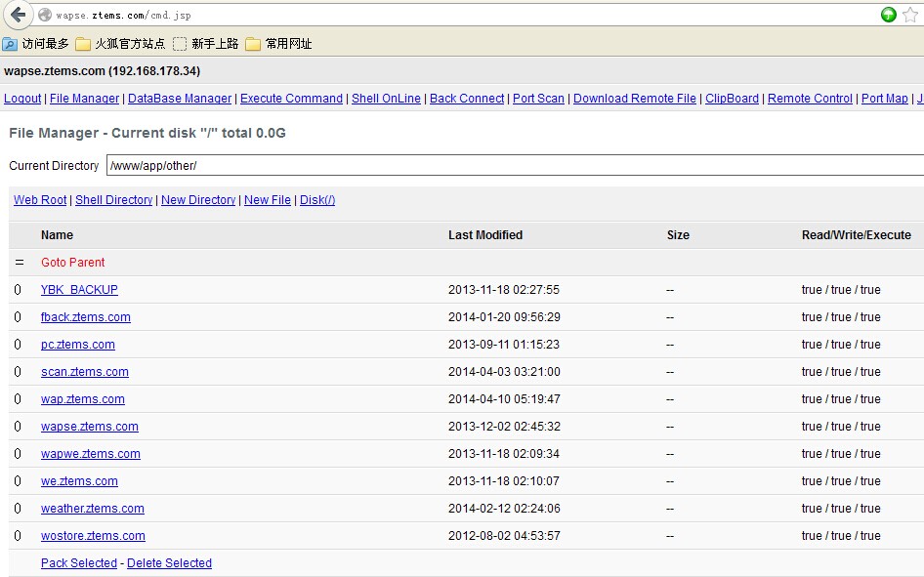Image resolution: width=924 pixels, height=577 pixels.
Task: Click Delete Selected
Action: pos(169,563)
